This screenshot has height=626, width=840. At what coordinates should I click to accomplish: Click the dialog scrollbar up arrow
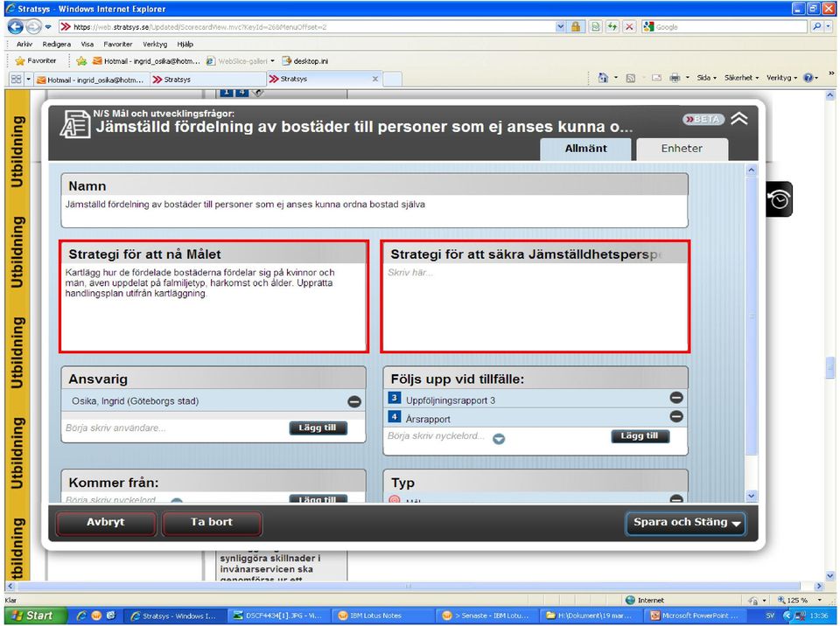[x=751, y=170]
